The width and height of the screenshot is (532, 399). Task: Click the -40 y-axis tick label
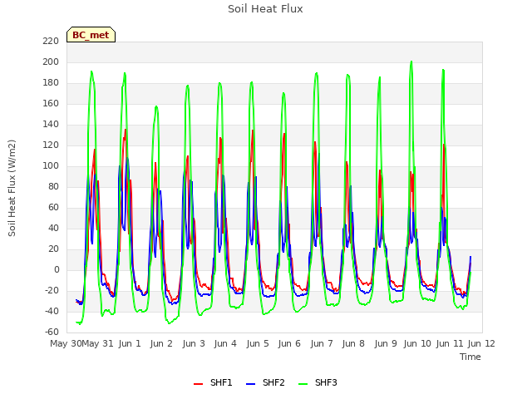52,311
